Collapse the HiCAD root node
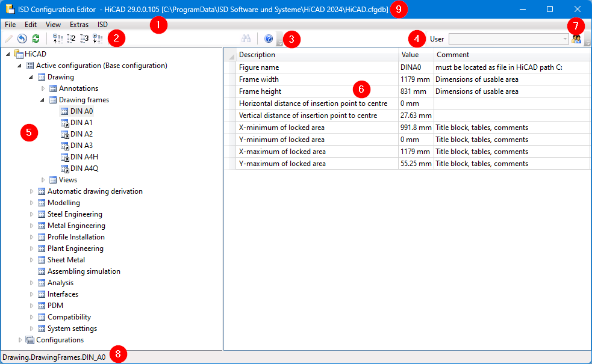Image resolution: width=592 pixels, height=364 pixels. pos(8,54)
